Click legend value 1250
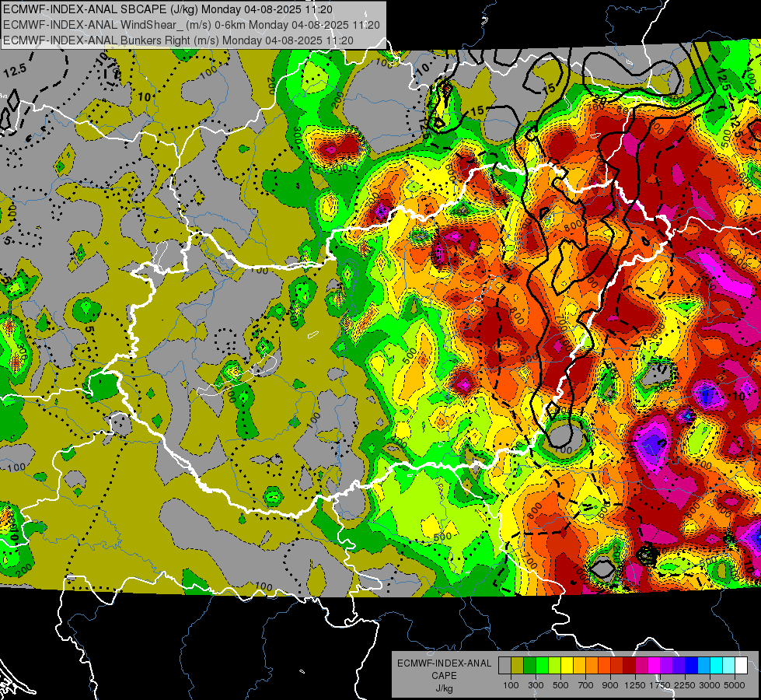The image size is (761, 700). point(635,685)
